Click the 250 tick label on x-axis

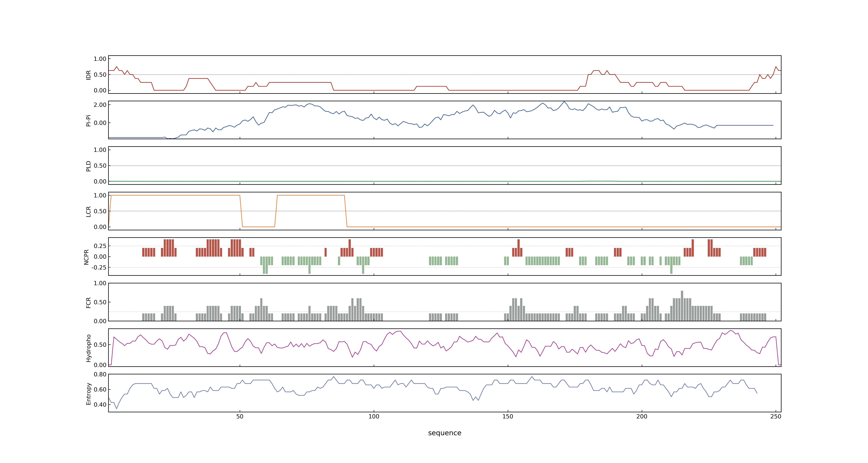[x=776, y=416]
